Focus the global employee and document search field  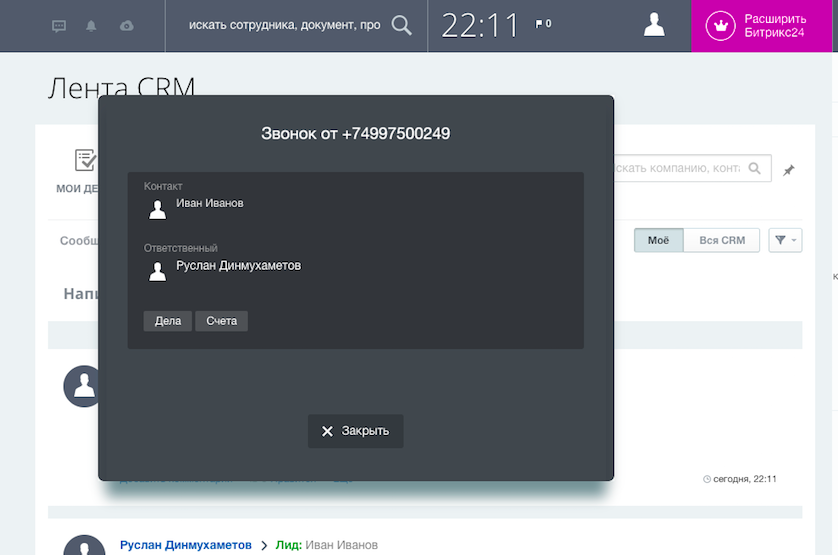pos(284,25)
